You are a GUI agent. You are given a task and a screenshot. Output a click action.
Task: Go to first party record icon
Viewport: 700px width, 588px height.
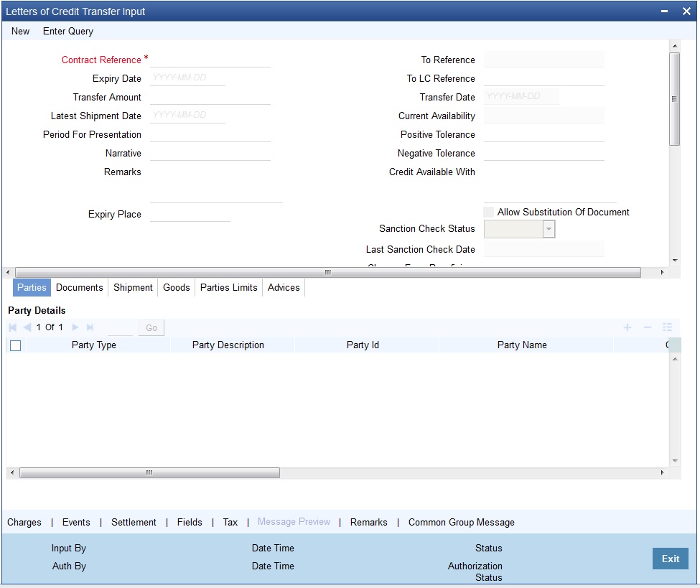(x=12, y=327)
